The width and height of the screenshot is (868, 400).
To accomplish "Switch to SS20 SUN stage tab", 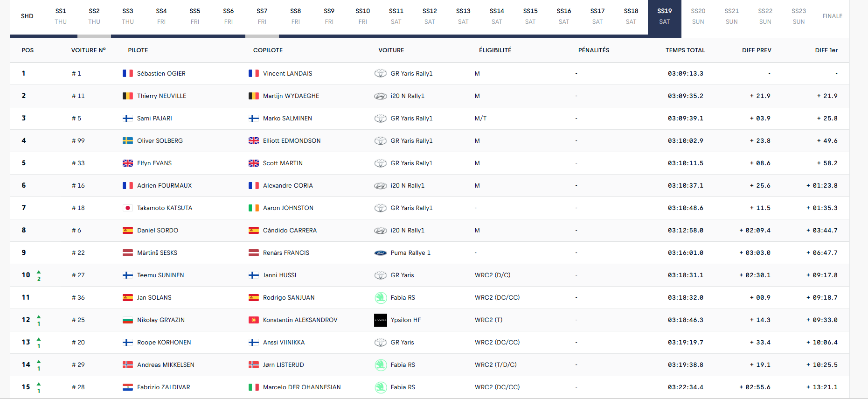I will (x=698, y=16).
